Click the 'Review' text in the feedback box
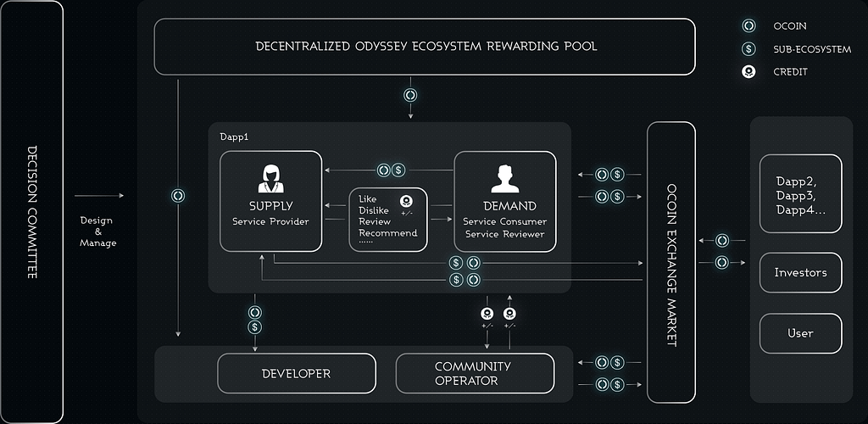 pos(375,221)
